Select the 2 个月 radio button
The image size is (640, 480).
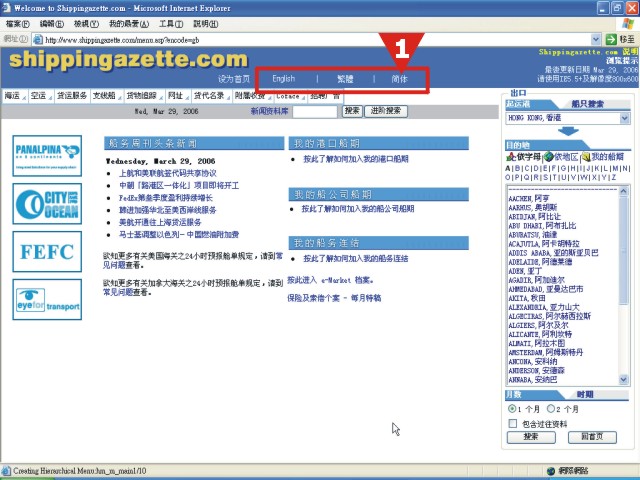pyautogui.click(x=551, y=408)
